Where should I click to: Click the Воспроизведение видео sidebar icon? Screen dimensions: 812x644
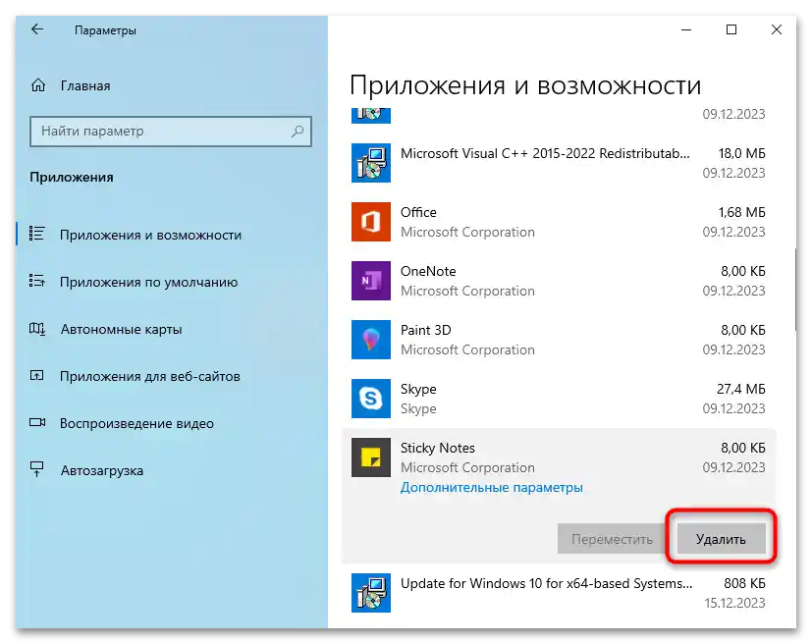click(39, 423)
